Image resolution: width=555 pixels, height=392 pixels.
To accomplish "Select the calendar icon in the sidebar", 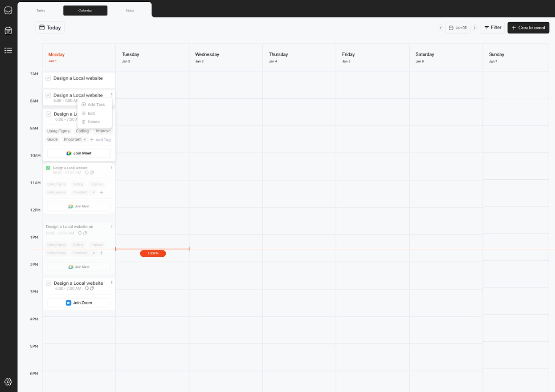I will pyautogui.click(x=8, y=30).
